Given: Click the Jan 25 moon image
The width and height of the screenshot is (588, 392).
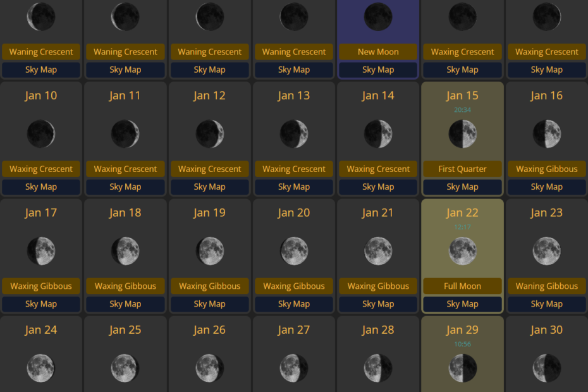Looking at the screenshot, I should (x=125, y=368).
